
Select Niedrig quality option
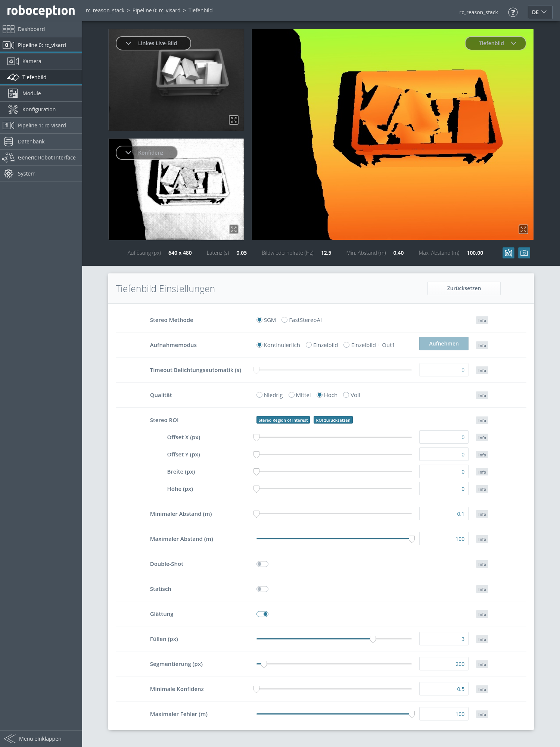point(259,395)
